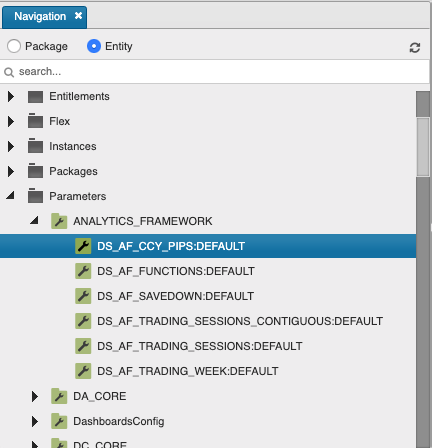Click the DS_AF_TRADING_WEEK:DEFAULT wrench icon
Image resolution: width=432 pixels, height=448 pixels.
click(83, 371)
